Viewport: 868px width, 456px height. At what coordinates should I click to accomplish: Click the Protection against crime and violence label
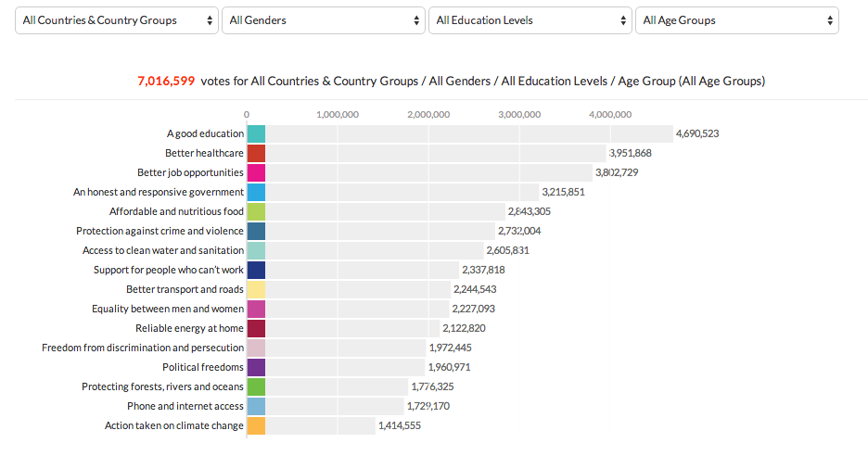(x=160, y=231)
